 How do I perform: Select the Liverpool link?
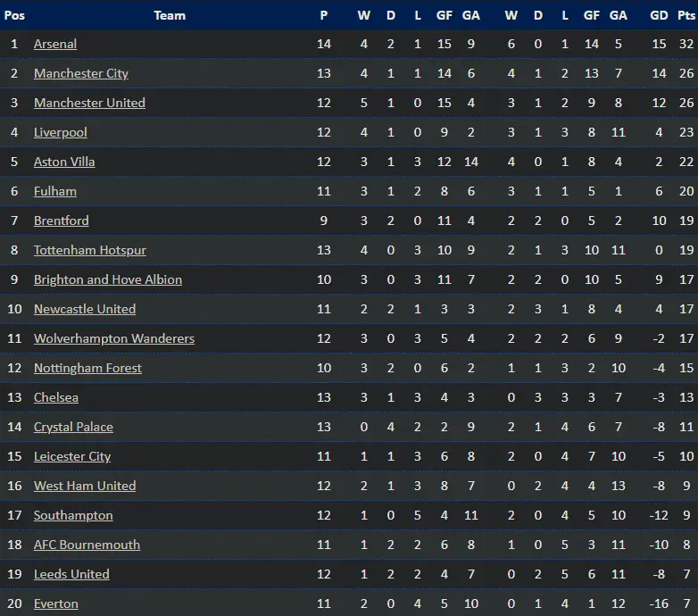(61, 132)
